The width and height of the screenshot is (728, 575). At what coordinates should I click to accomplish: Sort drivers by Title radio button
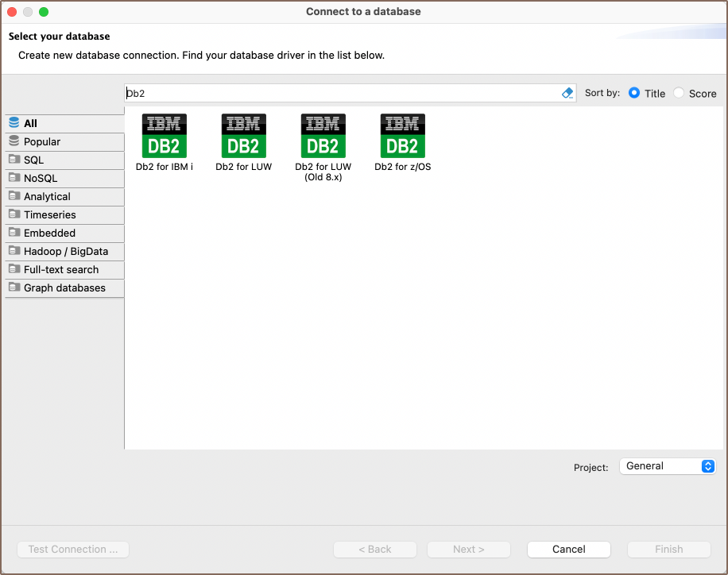[x=634, y=93]
